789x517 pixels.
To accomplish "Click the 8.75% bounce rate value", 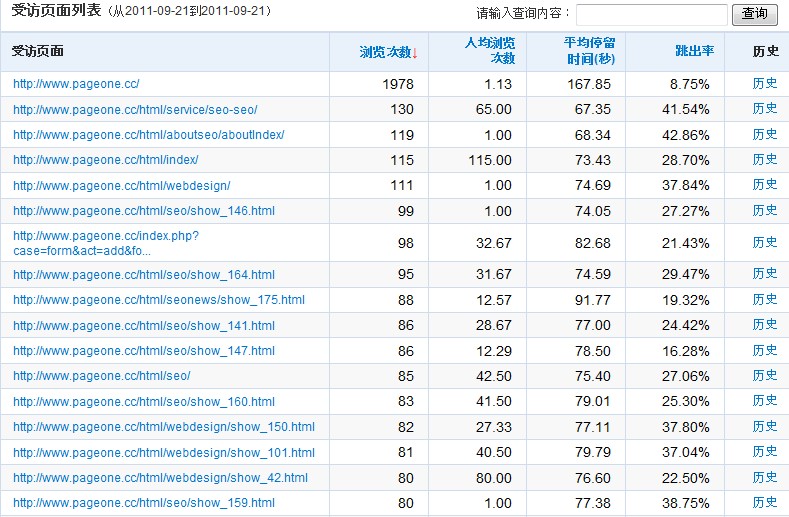I will (689, 84).
